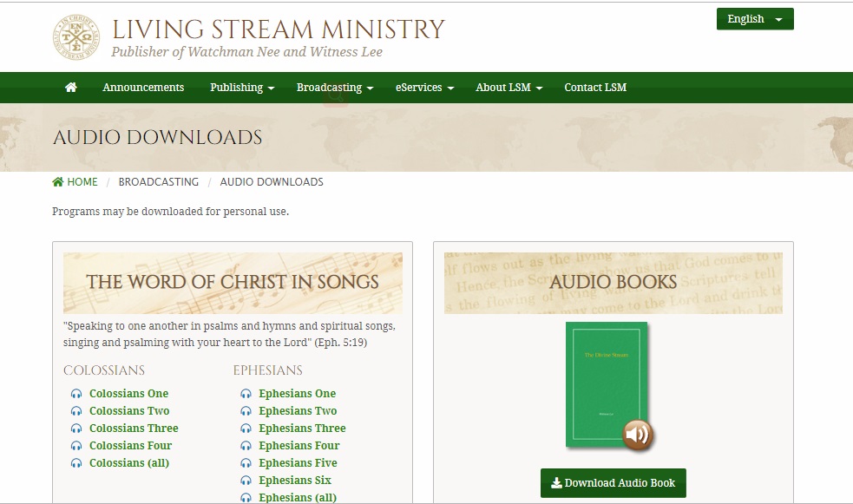Screen dimensions: 853x504
Task: Click headphones icon beside Colossians Four
Action: pos(76,446)
